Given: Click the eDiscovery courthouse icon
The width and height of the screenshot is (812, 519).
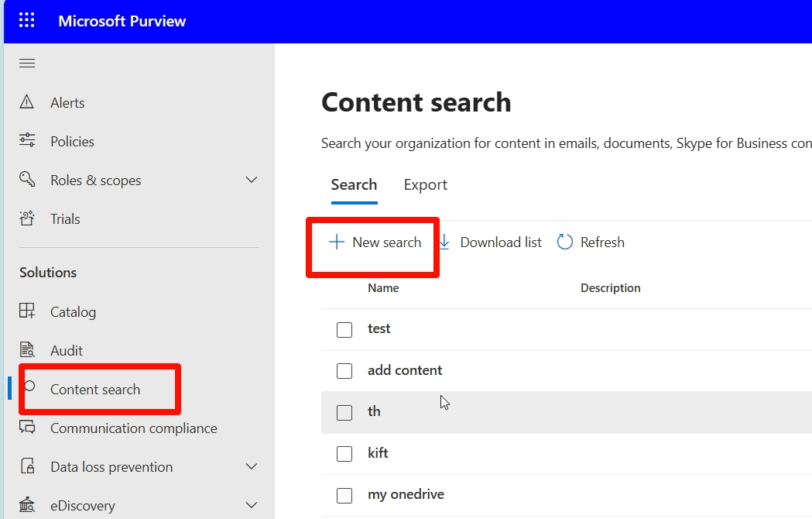Looking at the screenshot, I should point(27,504).
